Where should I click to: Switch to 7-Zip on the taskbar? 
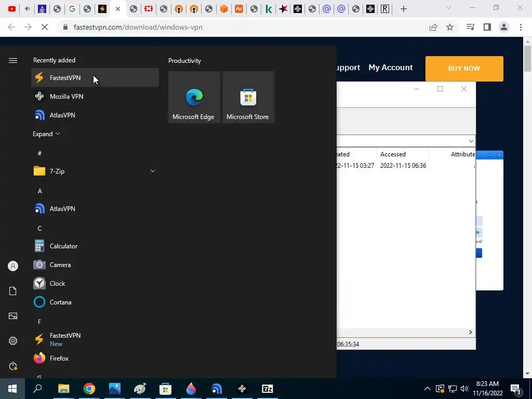click(268, 389)
